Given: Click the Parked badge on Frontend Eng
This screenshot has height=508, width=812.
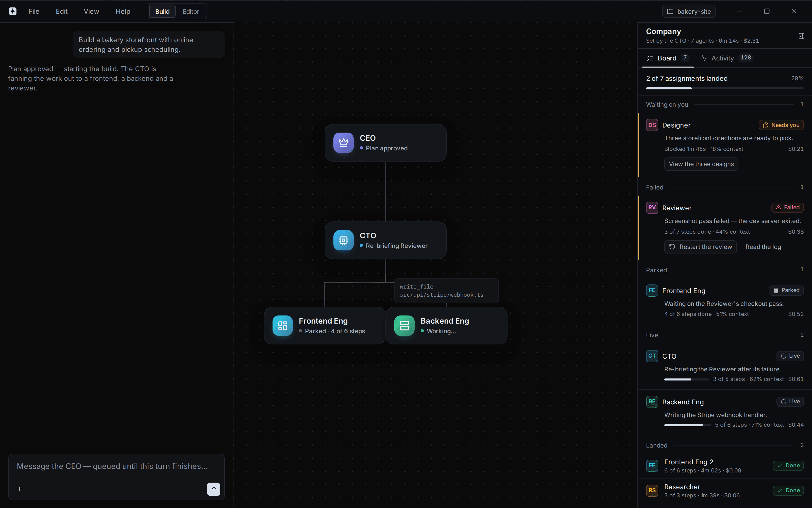Looking at the screenshot, I should coord(786,290).
